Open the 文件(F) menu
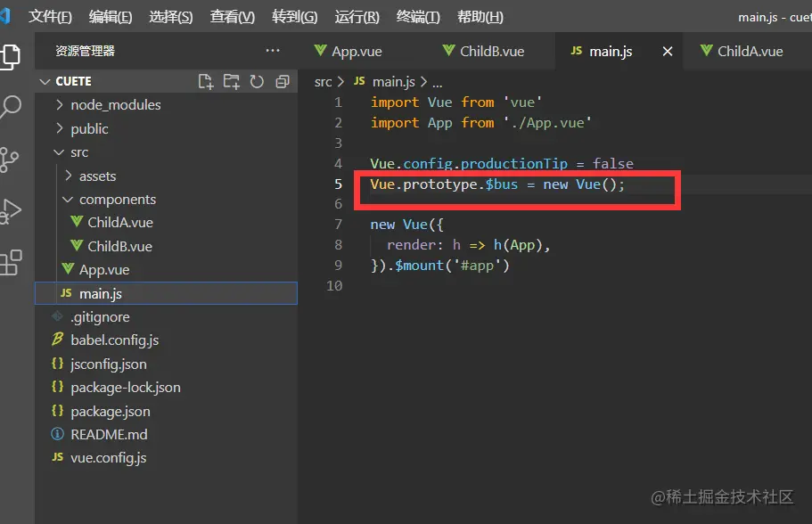812x524 pixels. pos(50,17)
